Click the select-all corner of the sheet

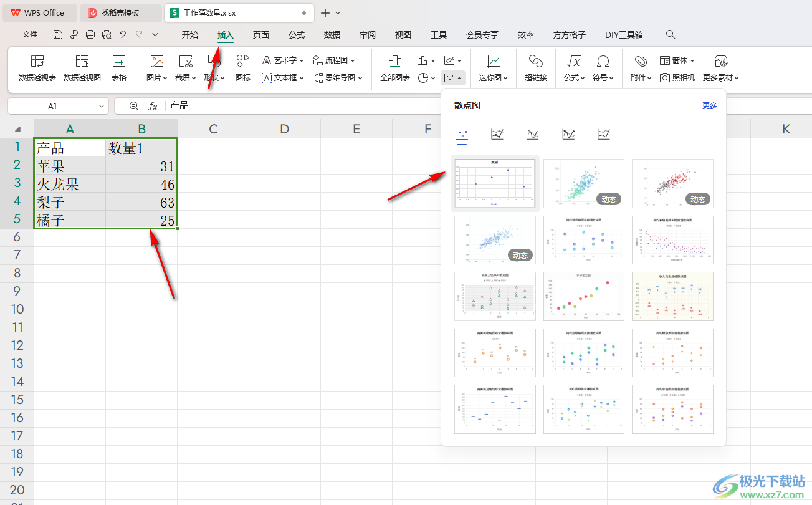point(17,129)
